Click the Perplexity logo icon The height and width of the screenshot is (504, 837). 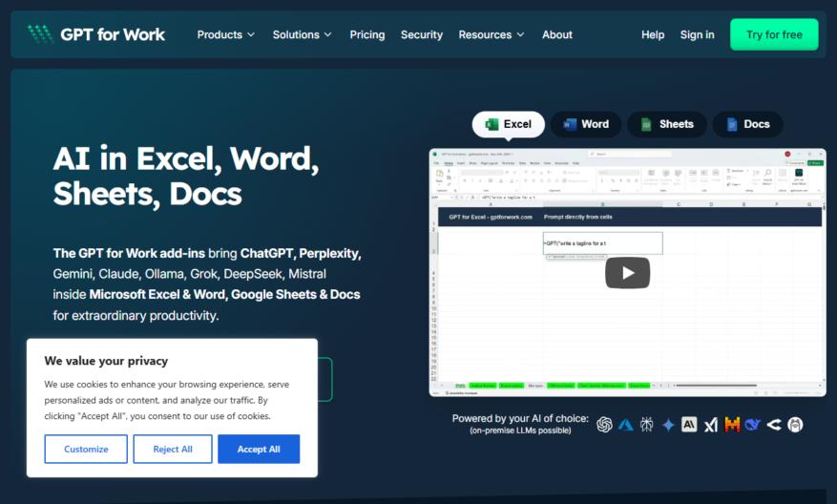(x=646, y=425)
